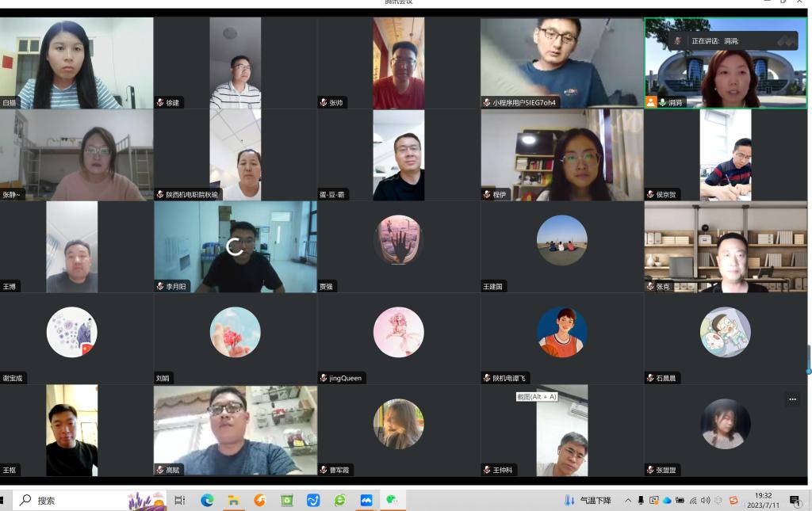The width and height of the screenshot is (812, 511).
Task: Click the muted mic icon beside jingQueen
Action: click(x=324, y=378)
